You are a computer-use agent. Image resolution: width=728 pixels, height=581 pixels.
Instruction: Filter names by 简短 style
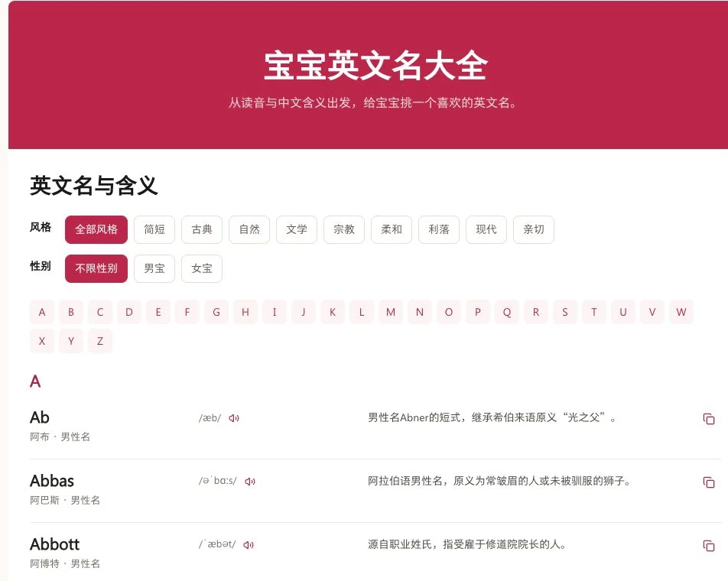coord(154,229)
